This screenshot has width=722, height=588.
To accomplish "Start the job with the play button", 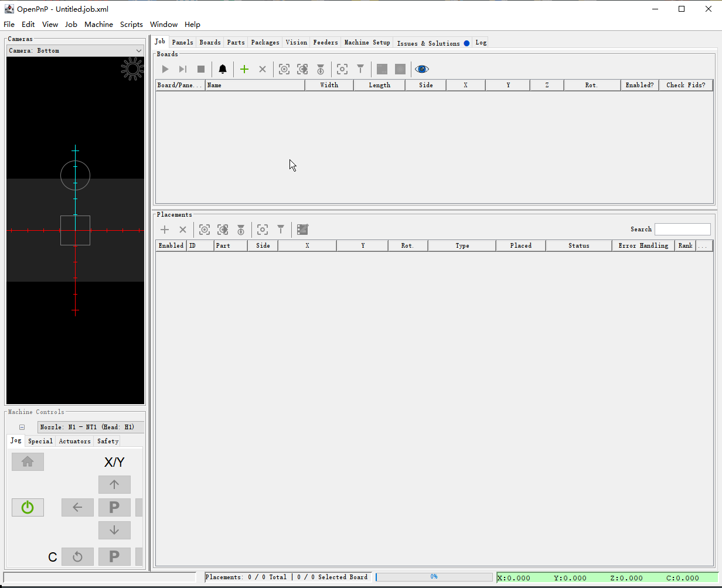I will [165, 69].
